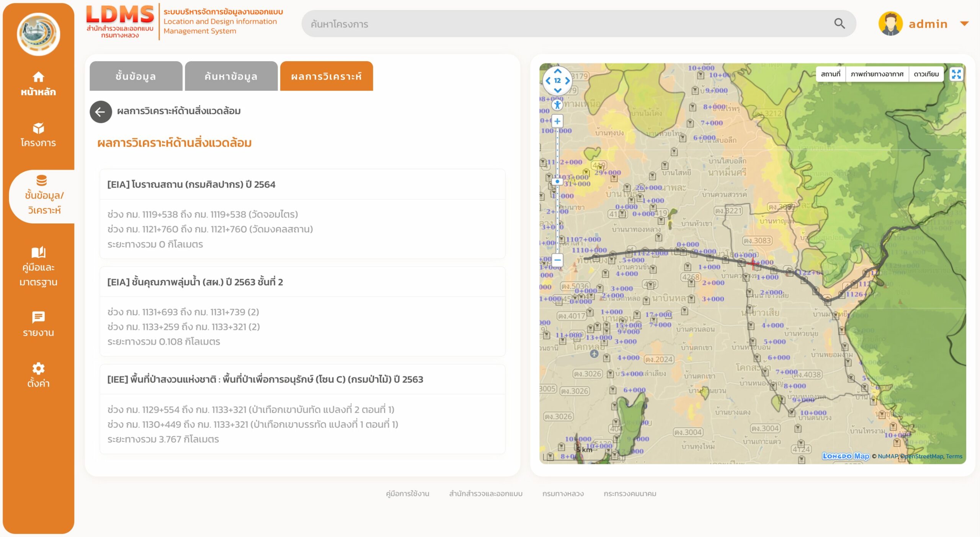Viewport: 980px width, 537px height.
Task: Switch to ชั้นข้อมูล tab
Action: click(136, 76)
